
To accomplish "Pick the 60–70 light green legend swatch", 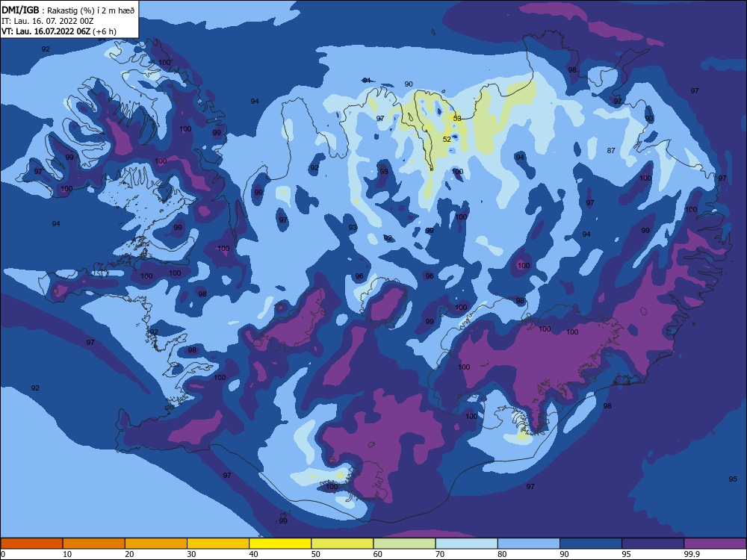I will 404,544.
